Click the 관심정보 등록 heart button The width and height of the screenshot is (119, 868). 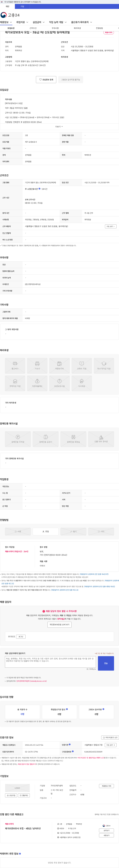pos(46,80)
